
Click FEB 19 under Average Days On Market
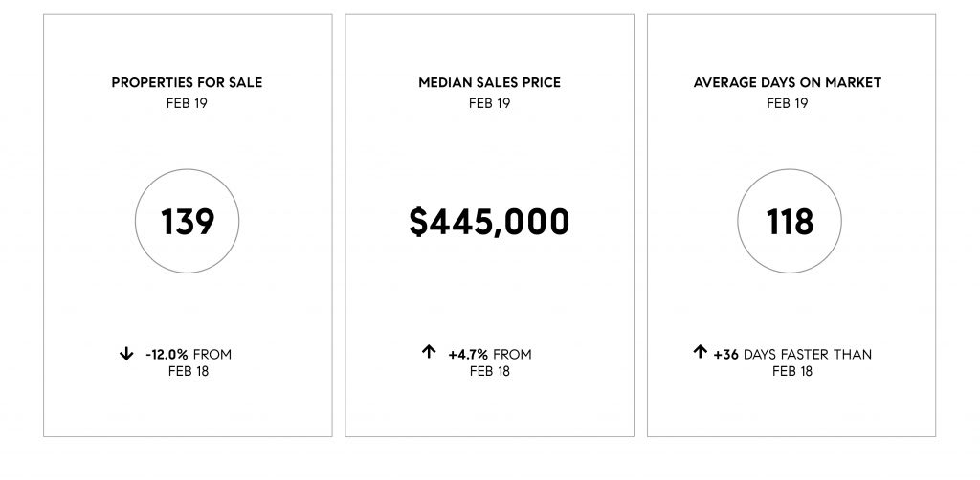[x=788, y=103]
